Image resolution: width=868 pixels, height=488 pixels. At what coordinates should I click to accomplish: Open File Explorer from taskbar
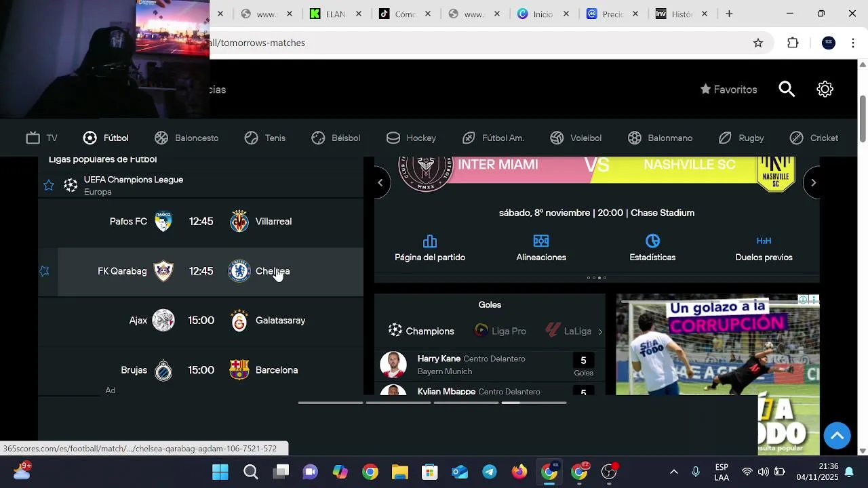pyautogui.click(x=400, y=472)
